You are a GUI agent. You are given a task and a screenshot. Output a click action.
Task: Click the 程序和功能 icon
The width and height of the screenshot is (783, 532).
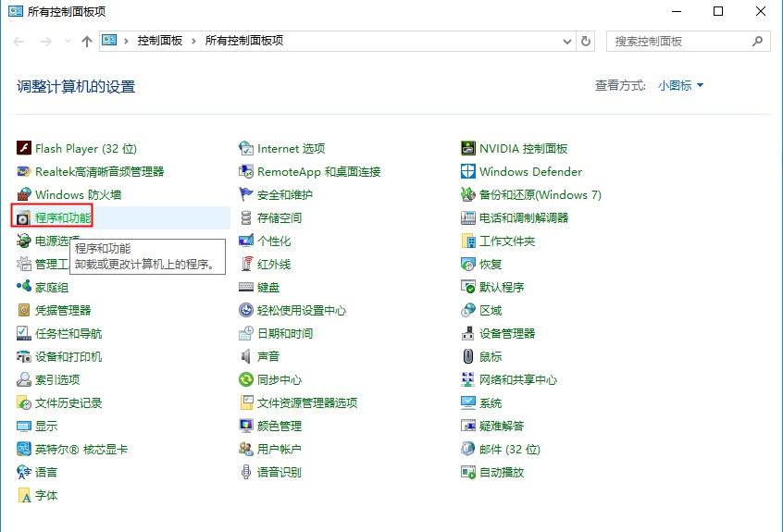(23, 218)
